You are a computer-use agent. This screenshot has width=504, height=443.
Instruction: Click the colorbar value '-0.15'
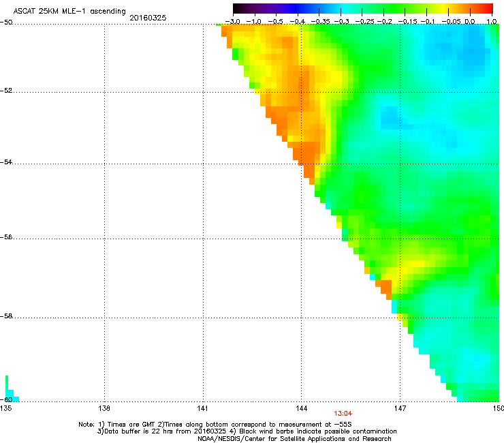407,22
